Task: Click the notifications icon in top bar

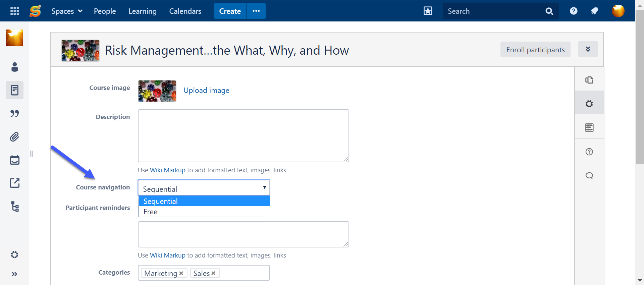Action: (x=594, y=11)
